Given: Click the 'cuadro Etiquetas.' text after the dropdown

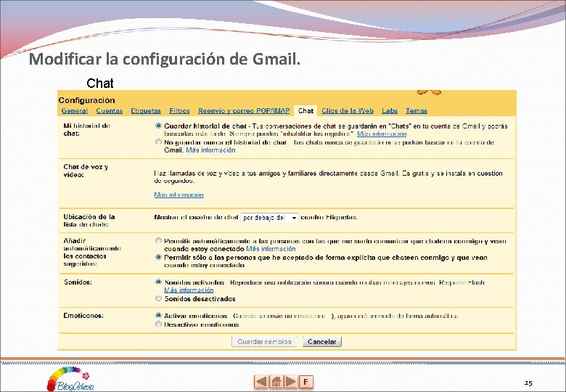Looking at the screenshot, I should point(329,217).
